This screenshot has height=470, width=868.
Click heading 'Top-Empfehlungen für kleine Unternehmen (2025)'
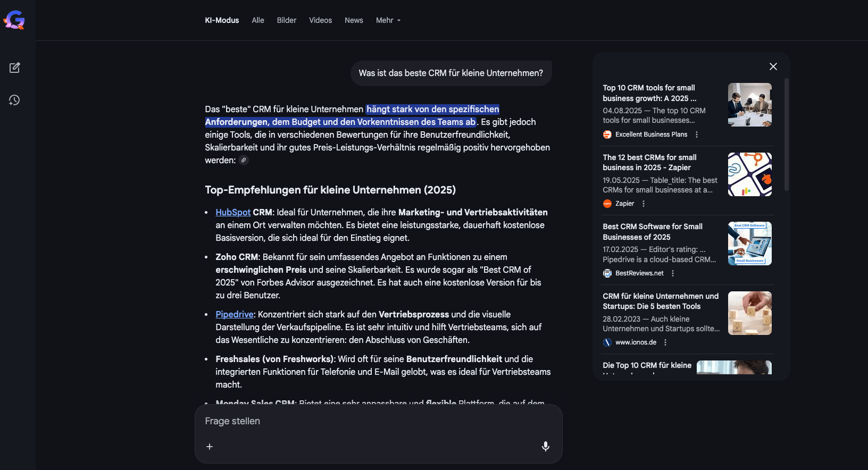(x=330, y=190)
